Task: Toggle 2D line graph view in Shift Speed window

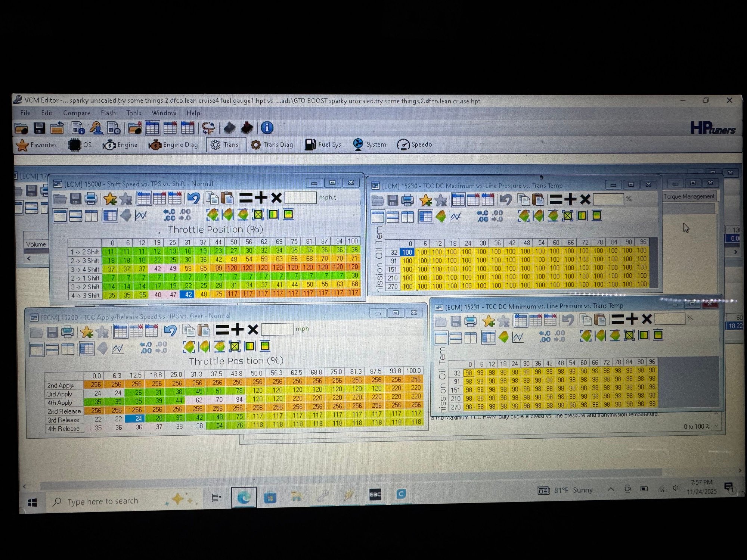Action: pyautogui.click(x=141, y=215)
